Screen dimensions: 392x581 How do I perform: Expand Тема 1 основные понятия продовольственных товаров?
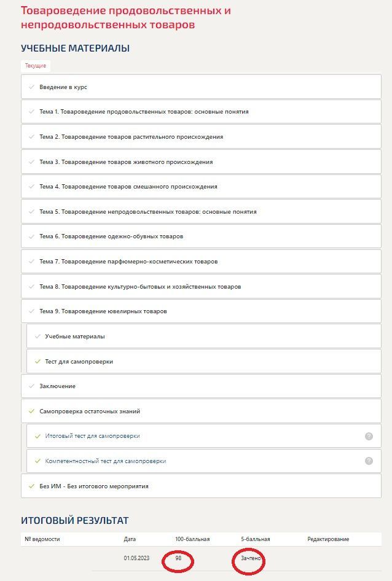point(144,112)
